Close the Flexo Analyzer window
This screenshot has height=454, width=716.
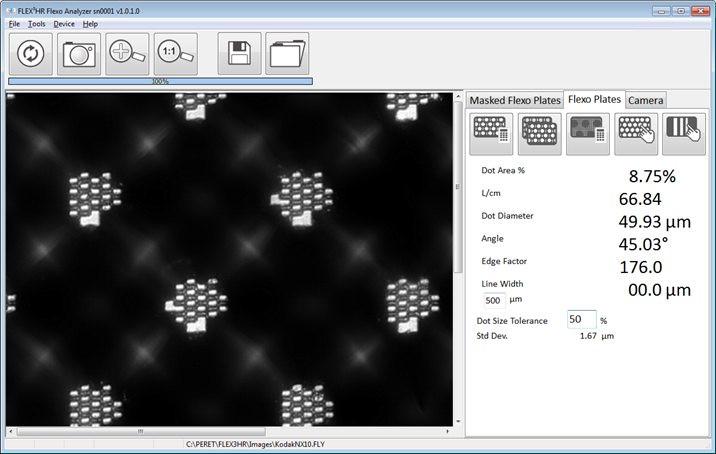coord(700,11)
